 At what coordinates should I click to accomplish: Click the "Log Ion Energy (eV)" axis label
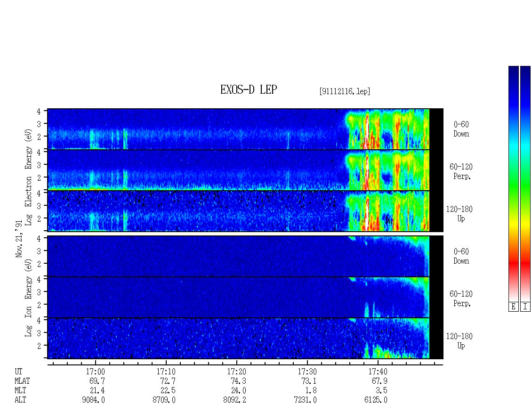(x=28, y=298)
